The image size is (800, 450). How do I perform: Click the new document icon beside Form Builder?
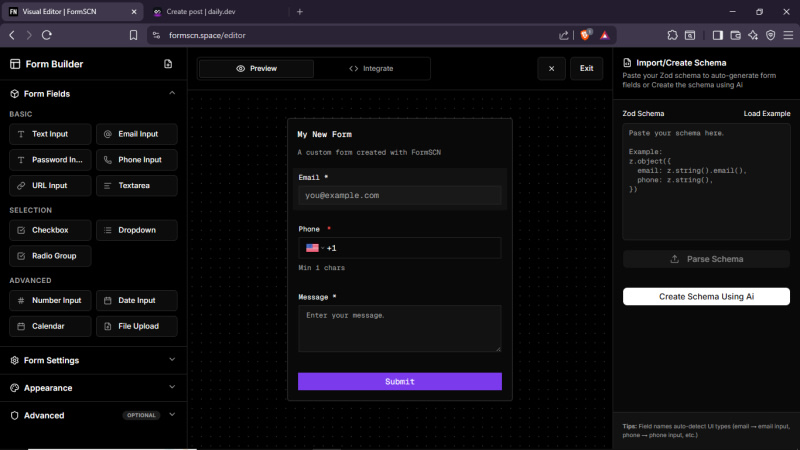[168, 64]
